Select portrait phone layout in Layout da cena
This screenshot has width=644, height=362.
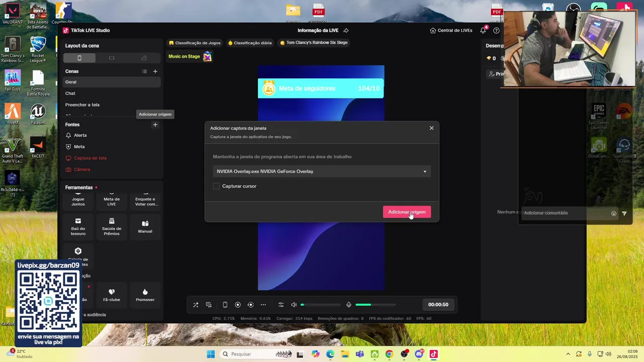tap(79, 58)
